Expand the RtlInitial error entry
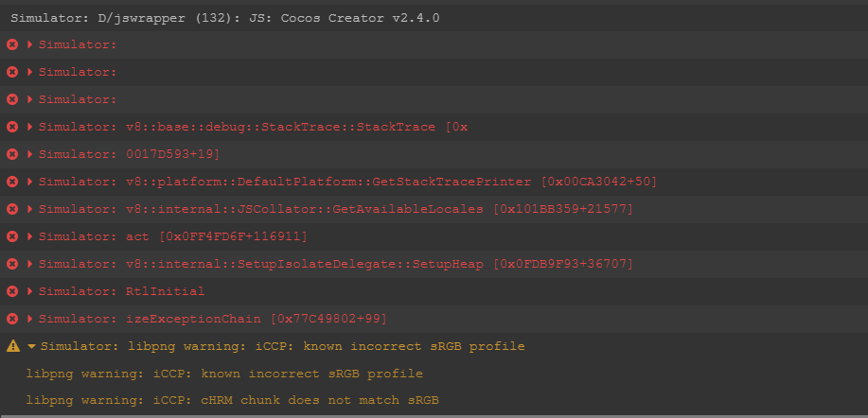This screenshot has height=418, width=868. [x=30, y=291]
